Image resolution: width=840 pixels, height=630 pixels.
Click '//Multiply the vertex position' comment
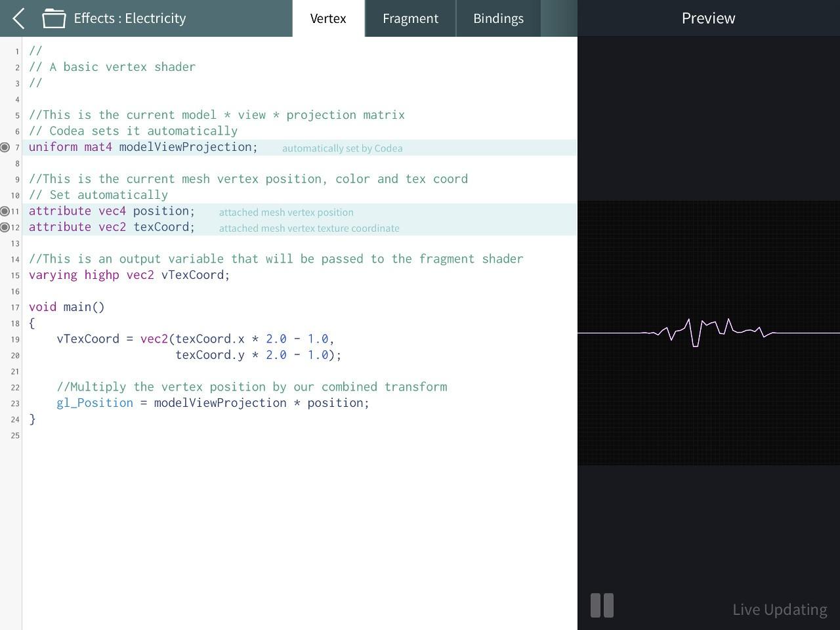pyautogui.click(x=252, y=387)
